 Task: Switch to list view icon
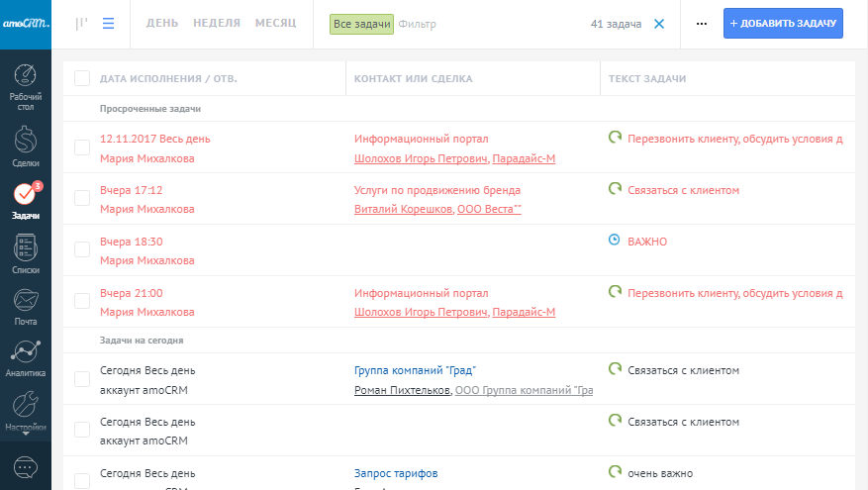pyautogui.click(x=108, y=24)
